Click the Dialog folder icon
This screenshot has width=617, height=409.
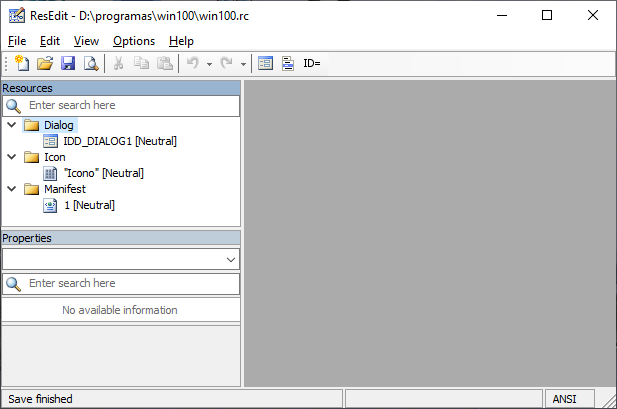point(31,125)
